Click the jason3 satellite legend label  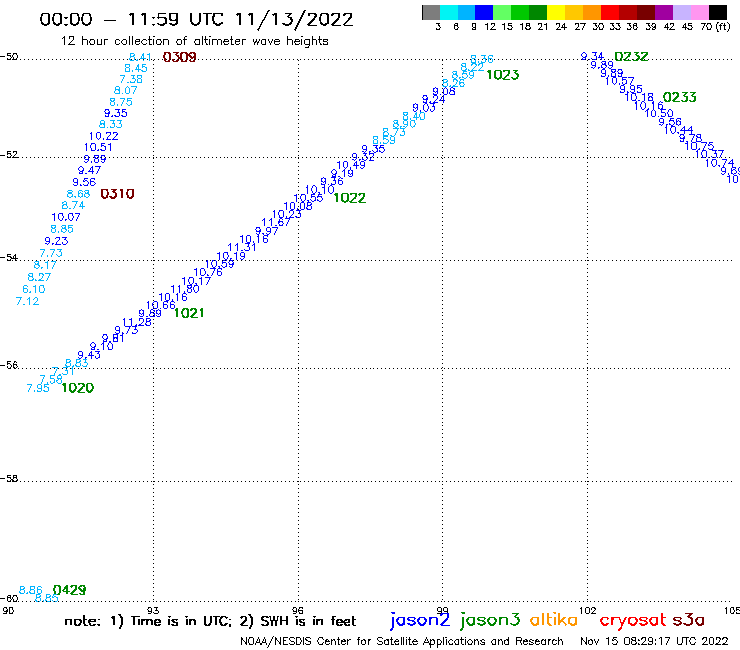(490, 620)
